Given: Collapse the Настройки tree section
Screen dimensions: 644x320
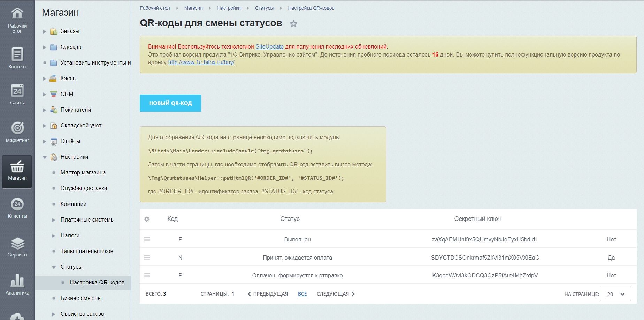Looking at the screenshot, I should 45,157.
